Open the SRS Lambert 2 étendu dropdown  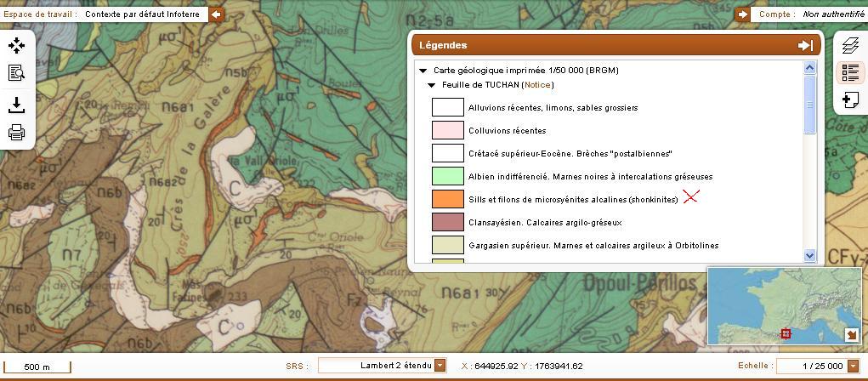point(440,366)
